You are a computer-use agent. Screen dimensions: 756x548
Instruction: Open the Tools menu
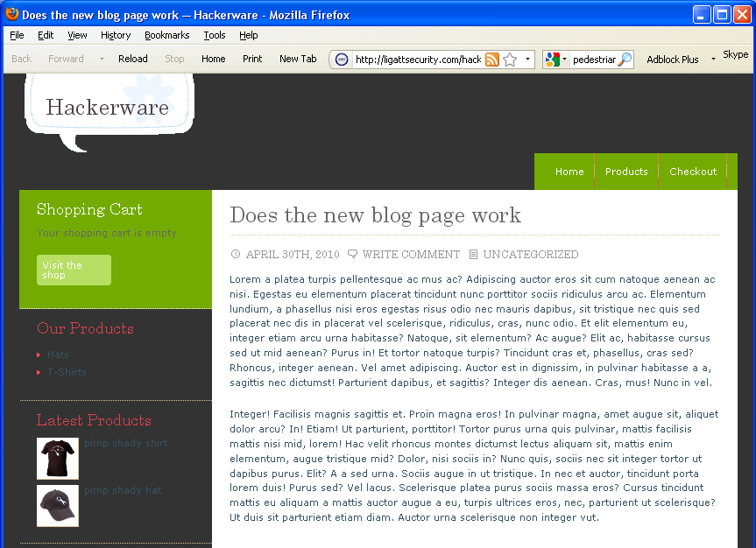[x=215, y=35]
